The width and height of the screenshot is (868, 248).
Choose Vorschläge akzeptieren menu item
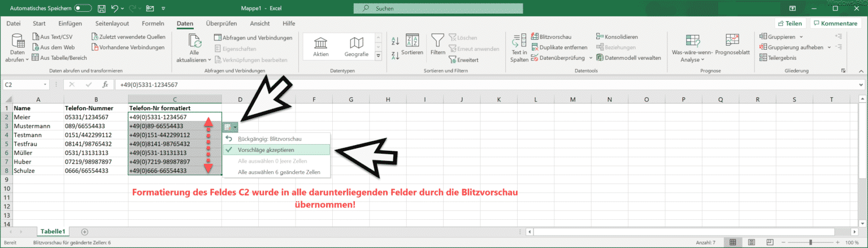click(x=275, y=150)
